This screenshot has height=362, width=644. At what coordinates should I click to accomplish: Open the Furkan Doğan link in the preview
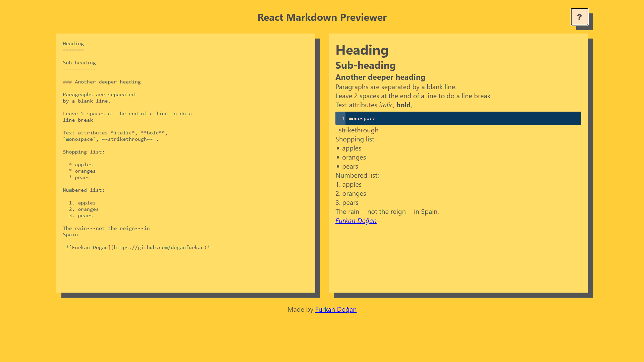pos(356,221)
